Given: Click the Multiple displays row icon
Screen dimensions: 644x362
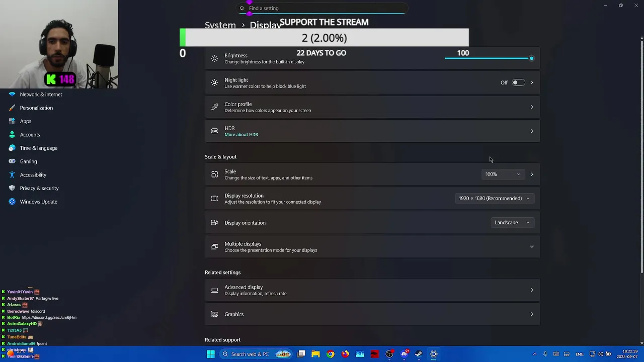Looking at the screenshot, I should (215, 247).
